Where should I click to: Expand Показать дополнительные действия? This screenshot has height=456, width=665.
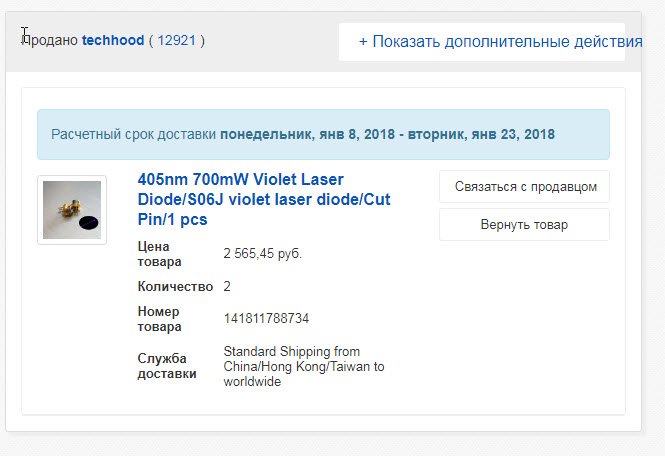501,42
